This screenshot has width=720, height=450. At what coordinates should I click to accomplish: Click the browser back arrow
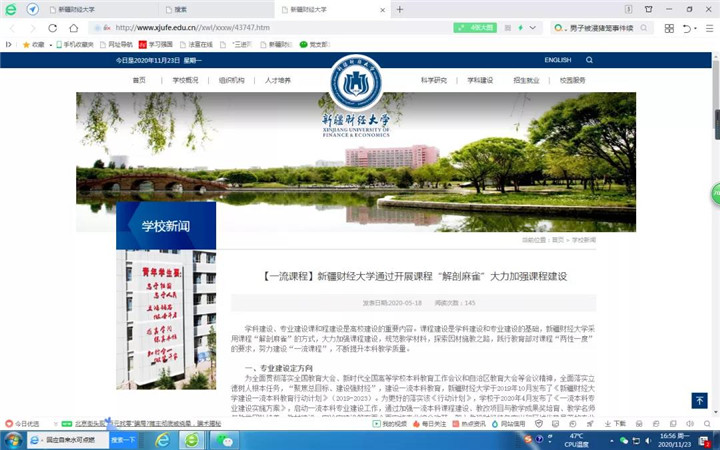11,28
